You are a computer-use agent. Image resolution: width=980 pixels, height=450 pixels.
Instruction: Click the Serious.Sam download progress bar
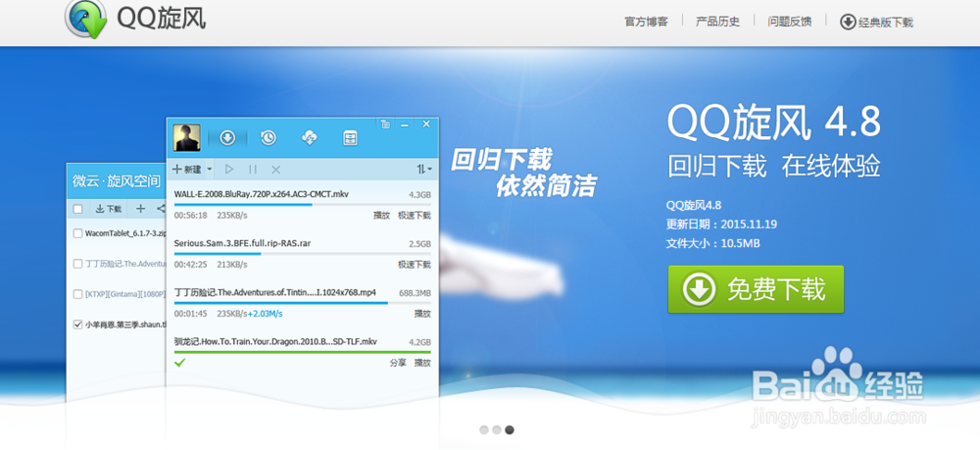tap(303, 254)
